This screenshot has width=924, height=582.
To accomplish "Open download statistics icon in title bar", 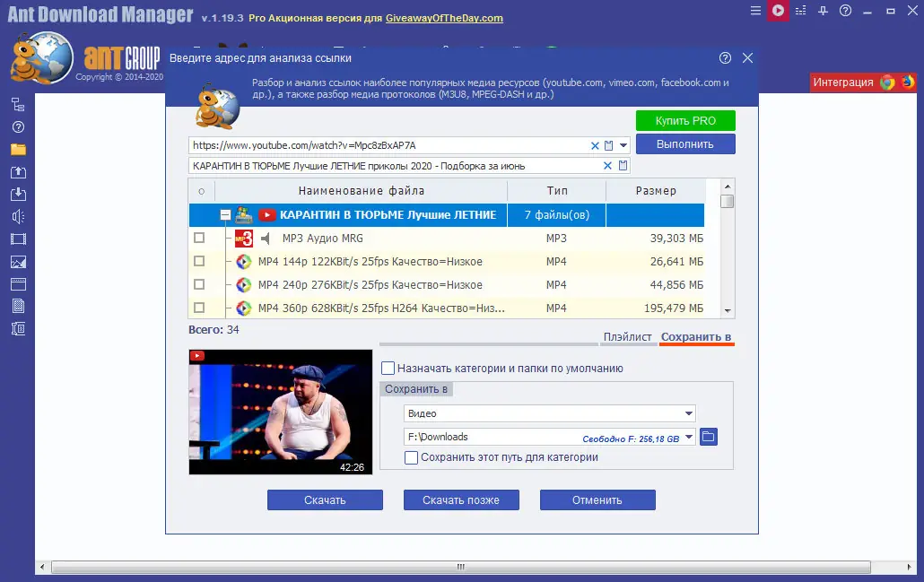I will click(x=800, y=11).
